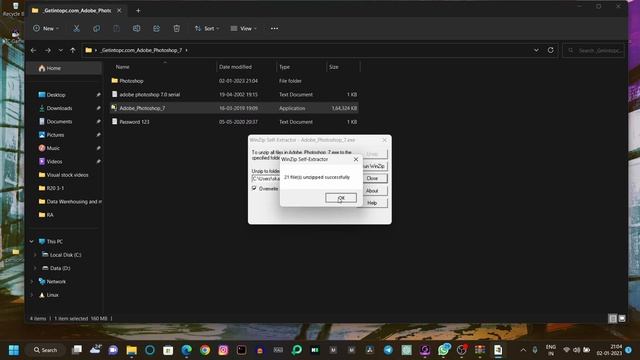Toggle the Overwrite files checkbox
Screen dimensions: 640x360
[x=254, y=188]
